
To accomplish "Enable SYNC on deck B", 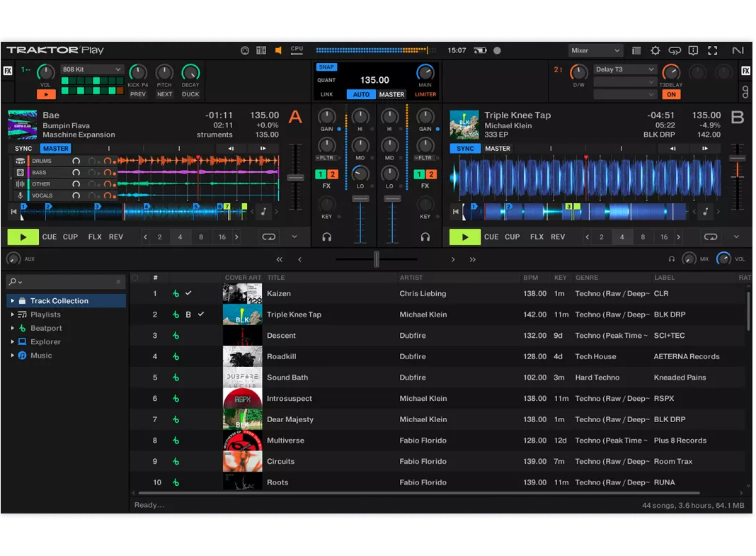I will coord(465,148).
